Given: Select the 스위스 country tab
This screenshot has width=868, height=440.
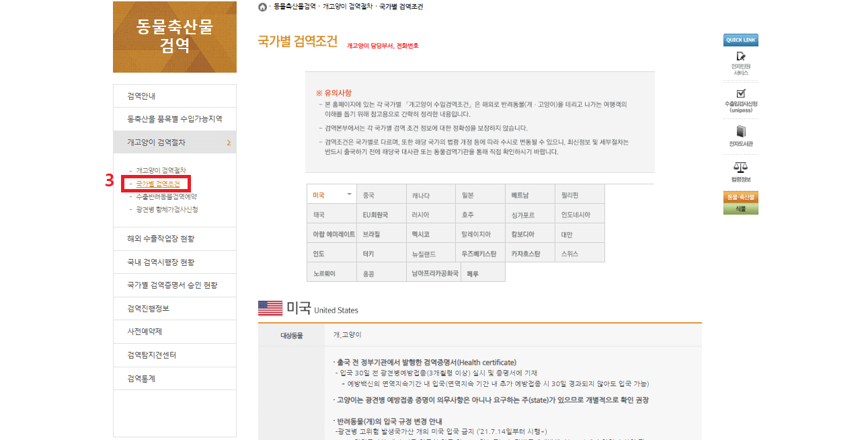Looking at the screenshot, I should tap(580, 254).
